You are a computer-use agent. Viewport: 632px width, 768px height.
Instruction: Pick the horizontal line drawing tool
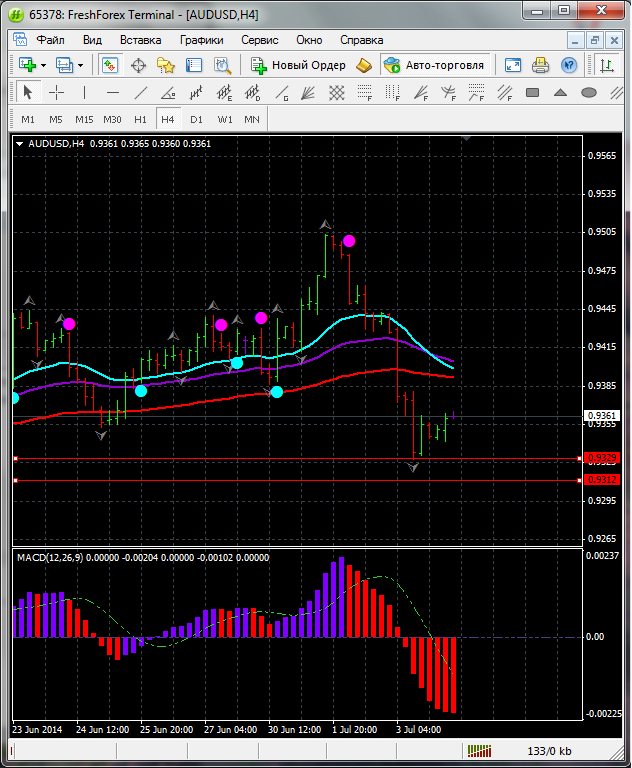(113, 93)
